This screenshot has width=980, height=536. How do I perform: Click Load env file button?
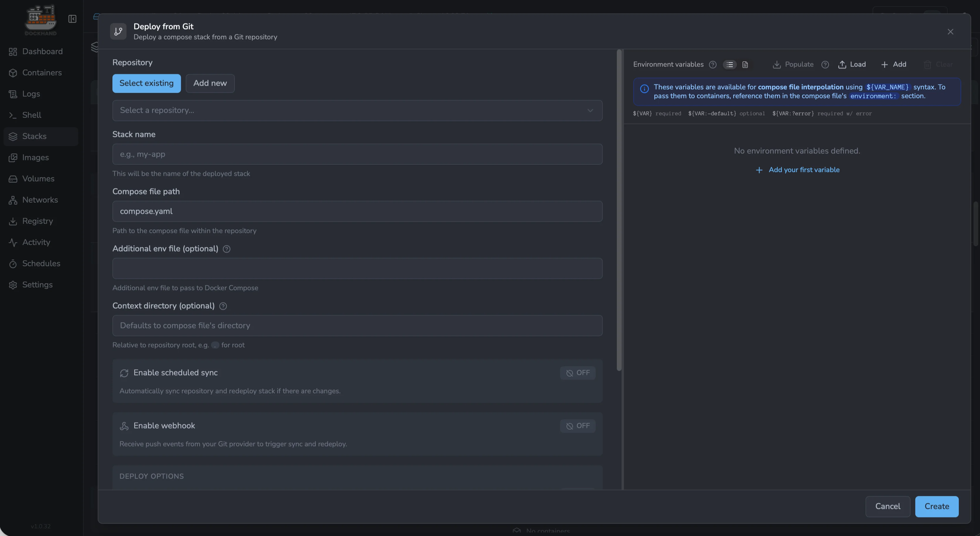click(852, 65)
